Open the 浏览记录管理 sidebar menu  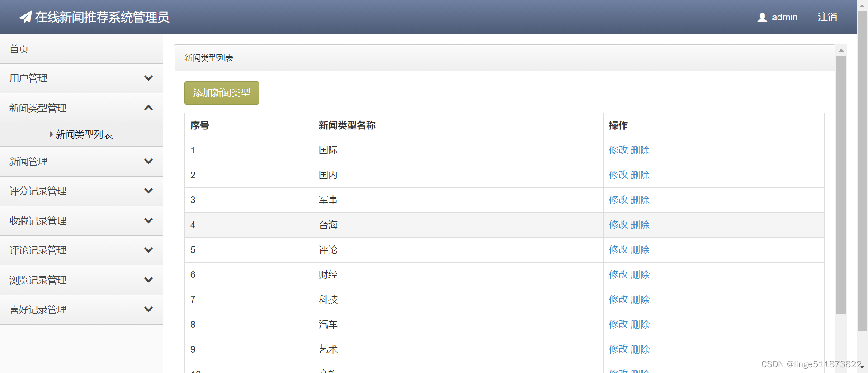click(x=81, y=280)
